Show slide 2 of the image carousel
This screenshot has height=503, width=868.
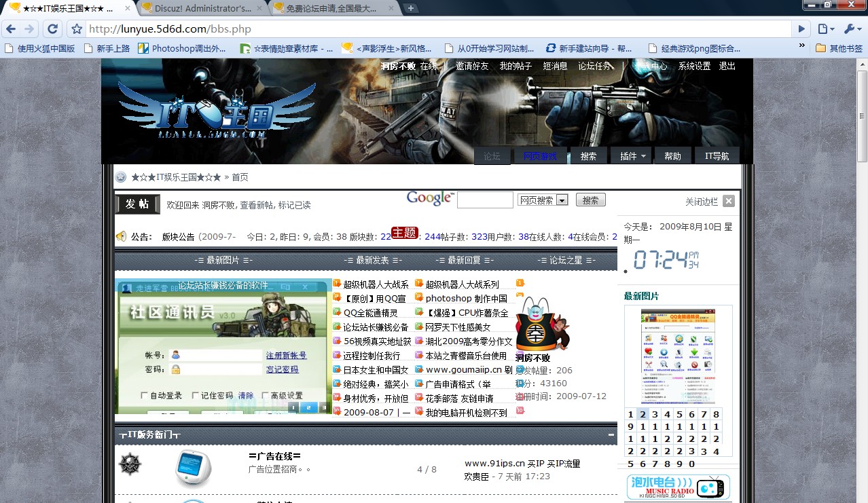[x=308, y=407]
